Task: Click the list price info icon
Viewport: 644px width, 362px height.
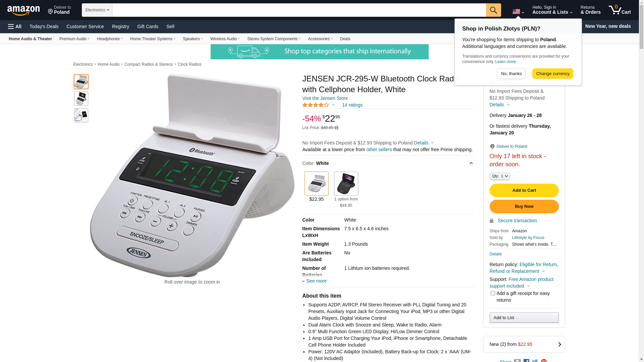Action: tap(336, 128)
